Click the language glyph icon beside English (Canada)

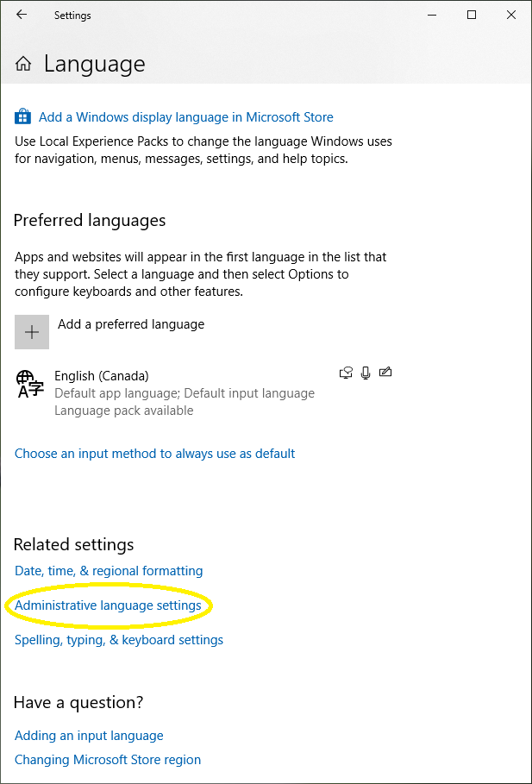click(x=29, y=384)
